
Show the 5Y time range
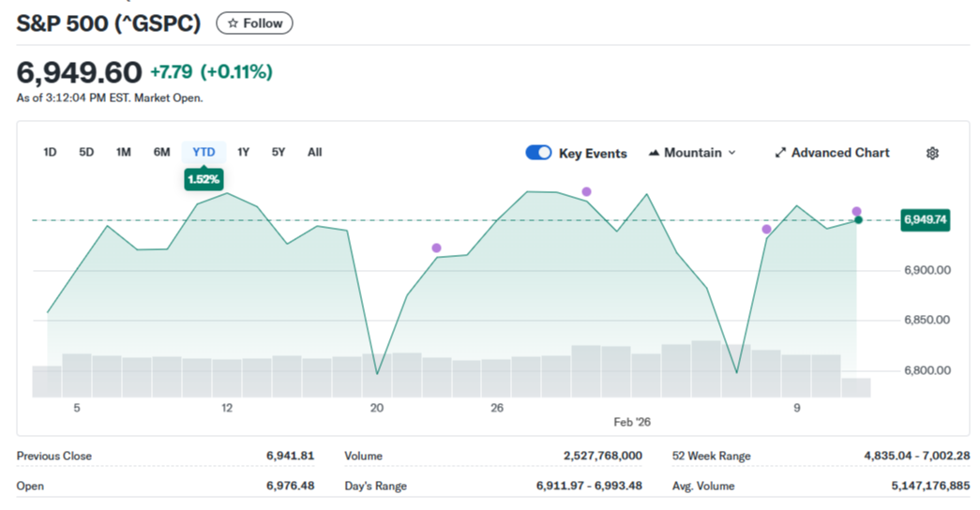(x=279, y=152)
